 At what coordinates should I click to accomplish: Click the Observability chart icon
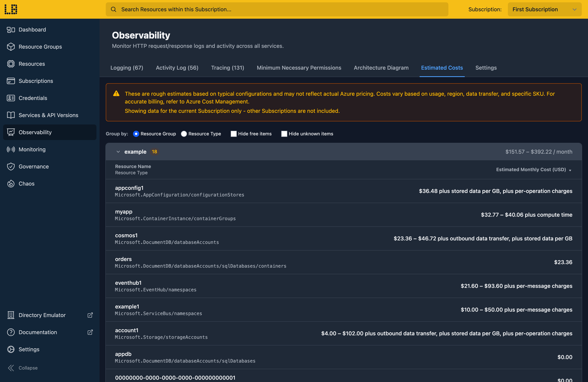pyautogui.click(x=11, y=132)
